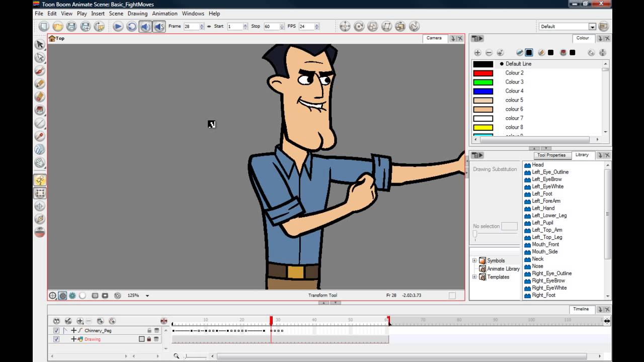Add a new colour with the plus icon
The image size is (644, 362).
[477, 53]
